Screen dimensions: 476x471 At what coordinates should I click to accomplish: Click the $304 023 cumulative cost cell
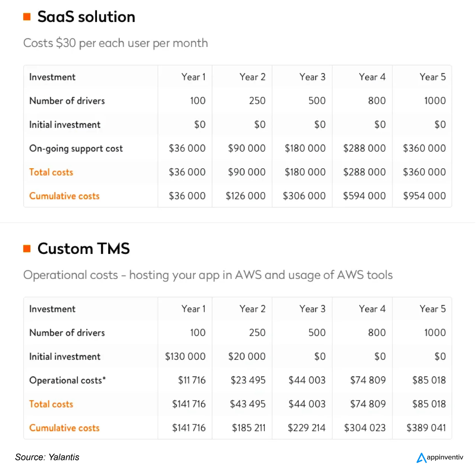[x=365, y=428]
